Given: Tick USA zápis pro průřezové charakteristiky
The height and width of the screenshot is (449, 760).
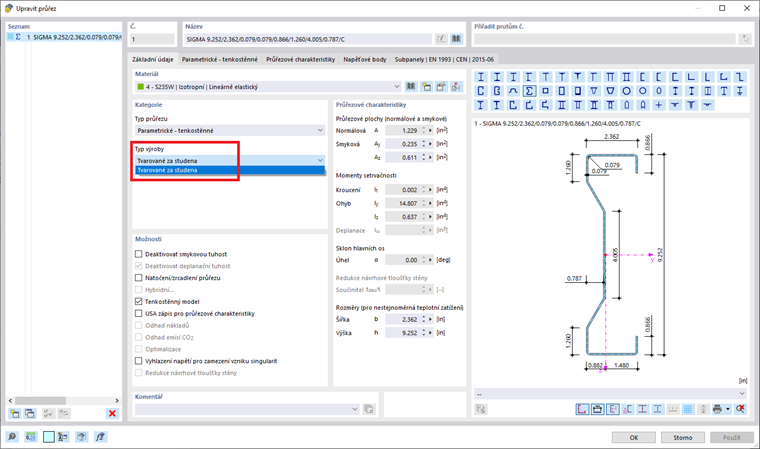Looking at the screenshot, I should tap(139, 314).
